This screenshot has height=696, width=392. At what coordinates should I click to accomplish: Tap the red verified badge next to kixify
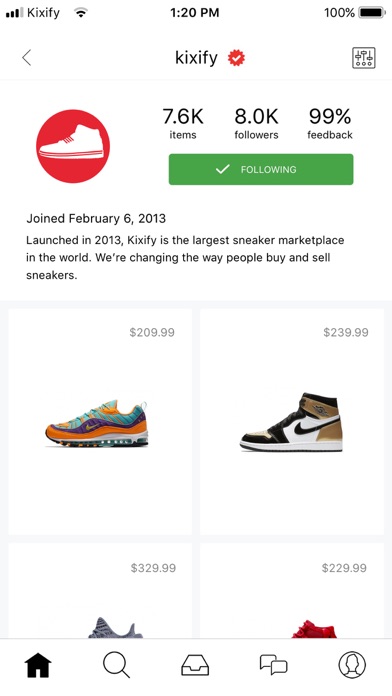(x=236, y=58)
